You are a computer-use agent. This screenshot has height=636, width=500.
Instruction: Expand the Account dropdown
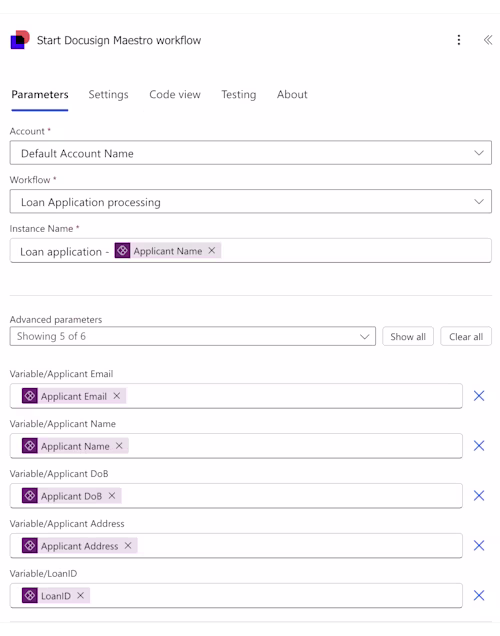(251, 153)
